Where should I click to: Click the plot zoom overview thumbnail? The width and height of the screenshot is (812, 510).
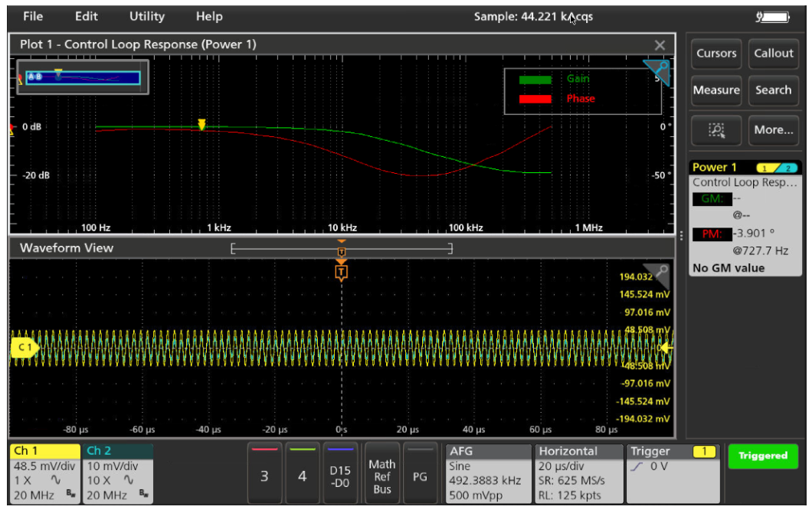coord(83,77)
